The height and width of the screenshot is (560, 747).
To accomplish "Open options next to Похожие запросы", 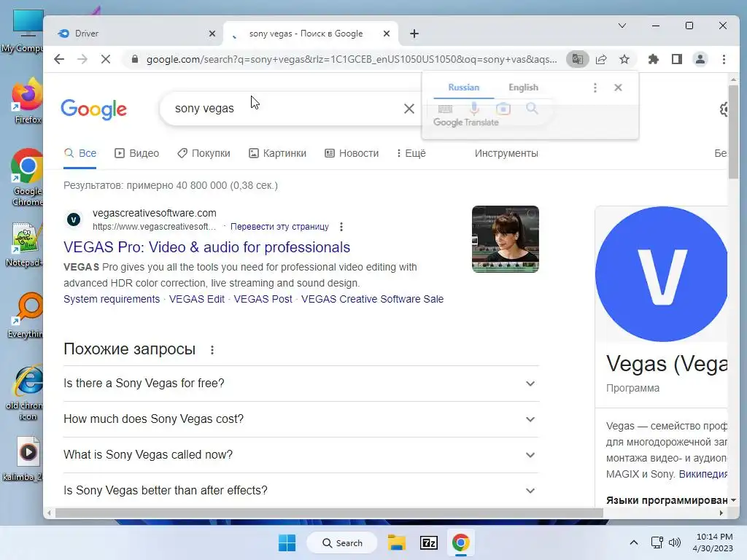I will point(212,350).
